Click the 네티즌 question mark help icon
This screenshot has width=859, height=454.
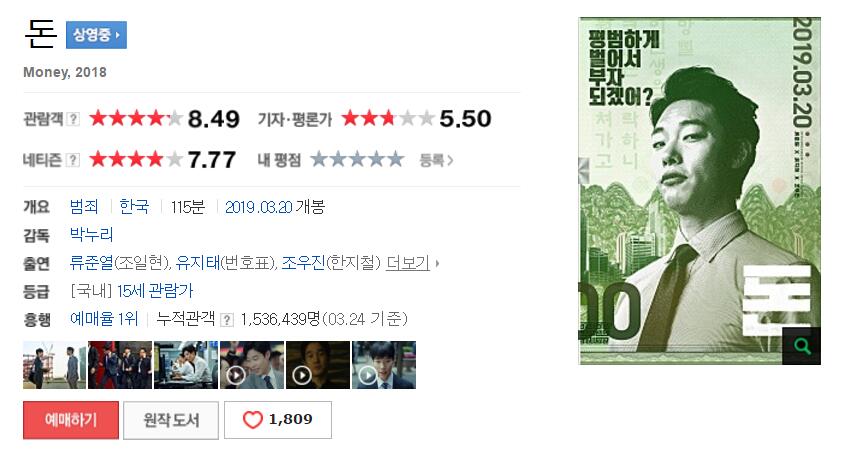[x=73, y=160]
